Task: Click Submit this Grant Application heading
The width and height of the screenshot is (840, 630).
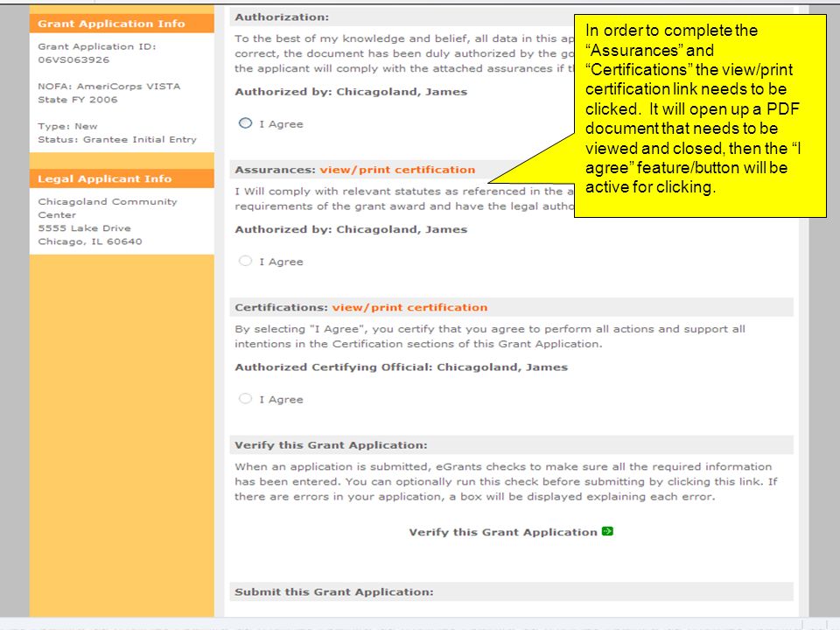Action: pyautogui.click(x=334, y=592)
